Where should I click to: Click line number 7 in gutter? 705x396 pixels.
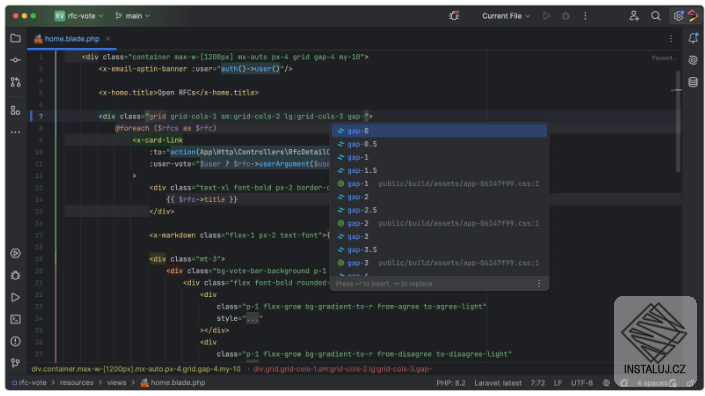point(41,116)
